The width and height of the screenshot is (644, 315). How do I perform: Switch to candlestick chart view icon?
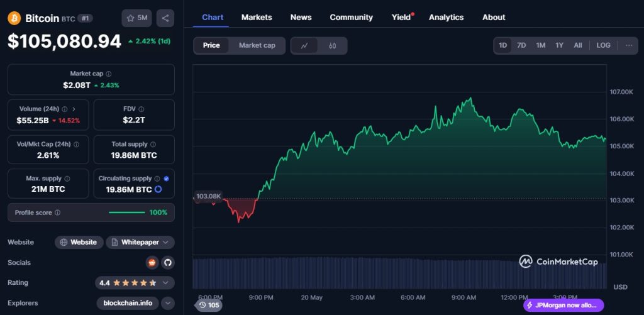coord(332,46)
